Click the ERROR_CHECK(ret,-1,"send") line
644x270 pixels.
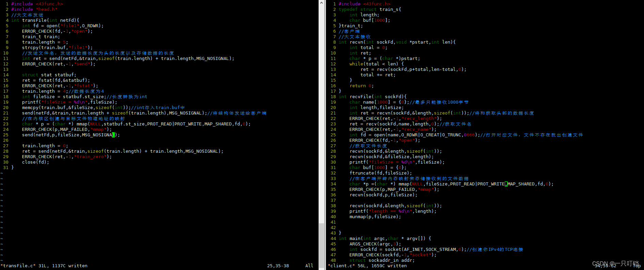point(59,64)
